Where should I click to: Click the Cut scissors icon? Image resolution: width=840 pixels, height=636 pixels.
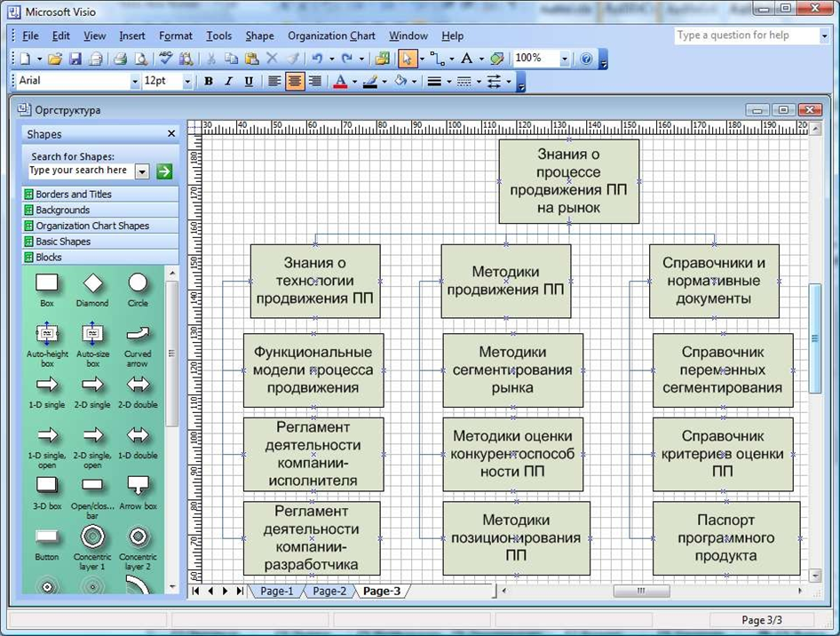coord(211,59)
